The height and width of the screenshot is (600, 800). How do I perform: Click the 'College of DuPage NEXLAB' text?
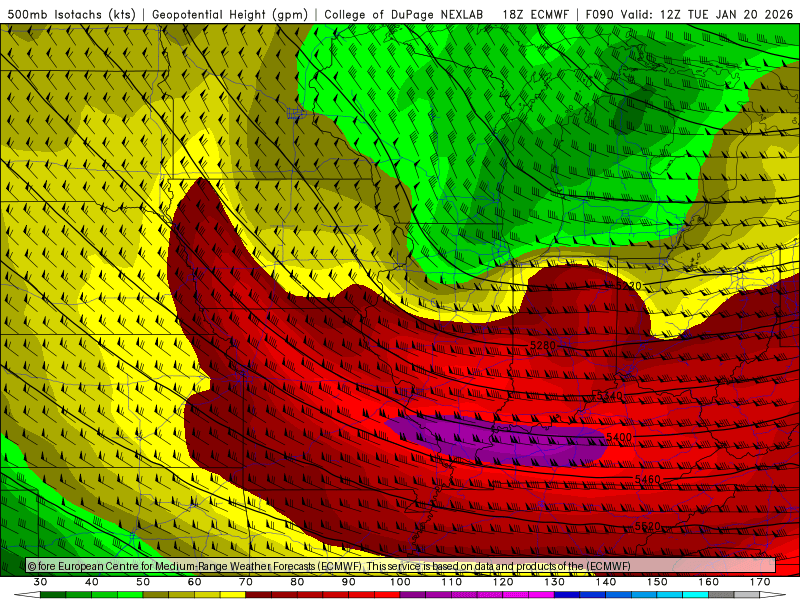pos(404,14)
